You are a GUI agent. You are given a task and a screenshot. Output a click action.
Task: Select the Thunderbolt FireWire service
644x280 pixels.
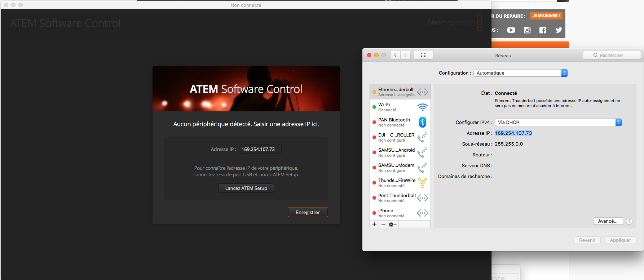point(400,183)
